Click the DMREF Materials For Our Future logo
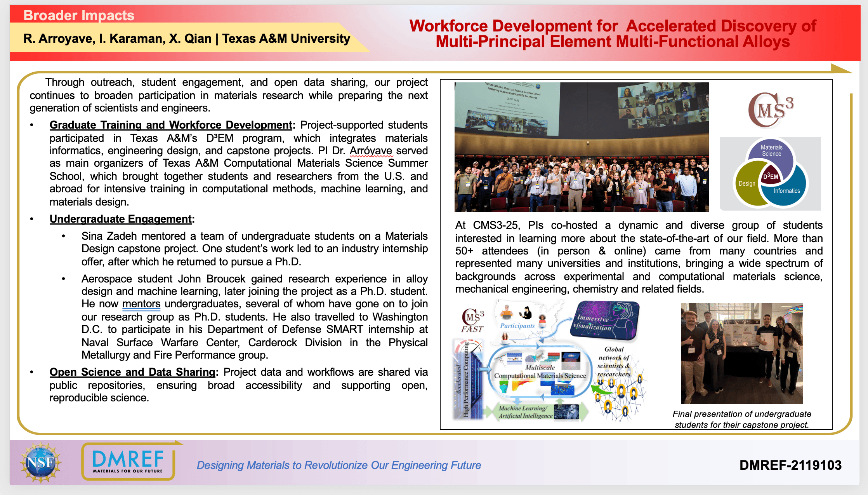 128,462
